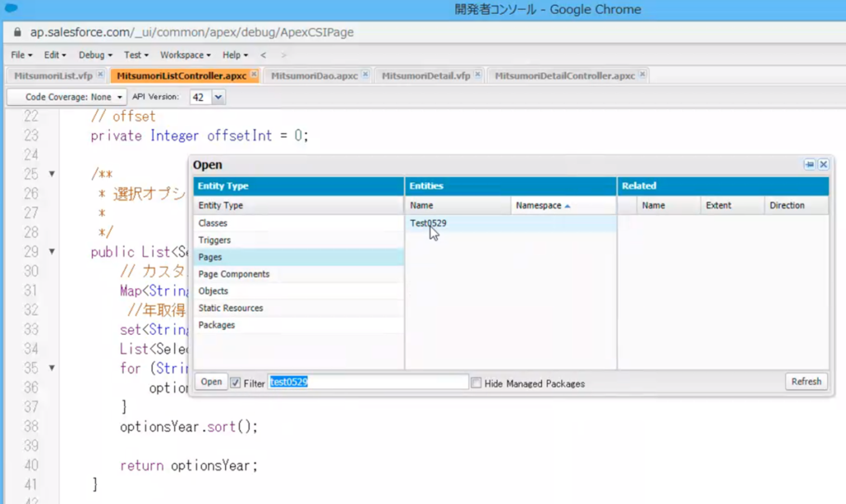This screenshot has height=504, width=846.
Task: Collapse code block at line 29
Action: (x=52, y=251)
